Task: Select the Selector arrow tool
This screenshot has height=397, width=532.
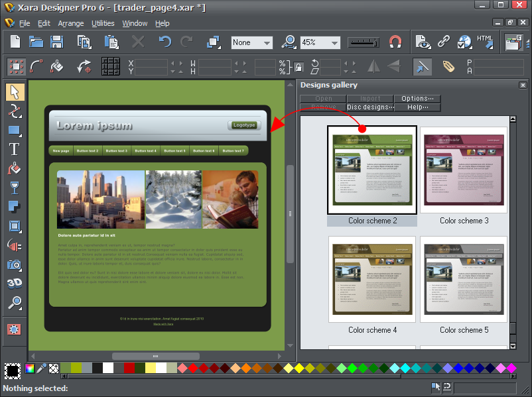Action: tap(15, 92)
